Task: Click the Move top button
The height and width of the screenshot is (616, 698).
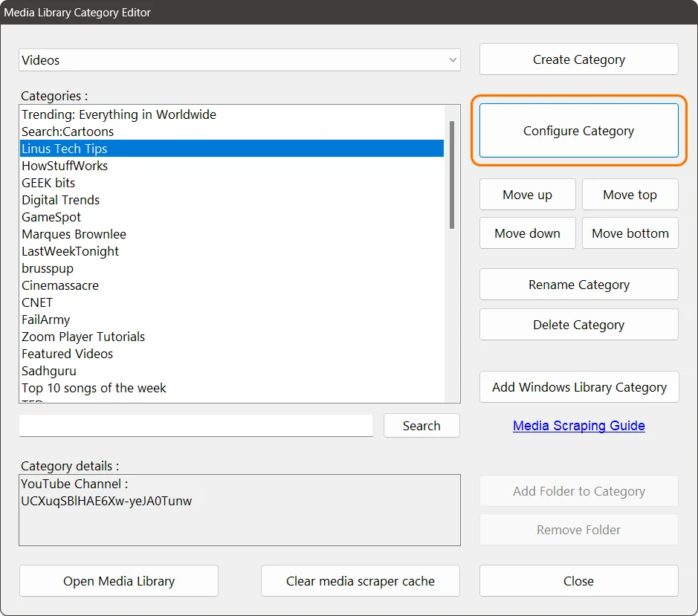Action: (x=630, y=195)
